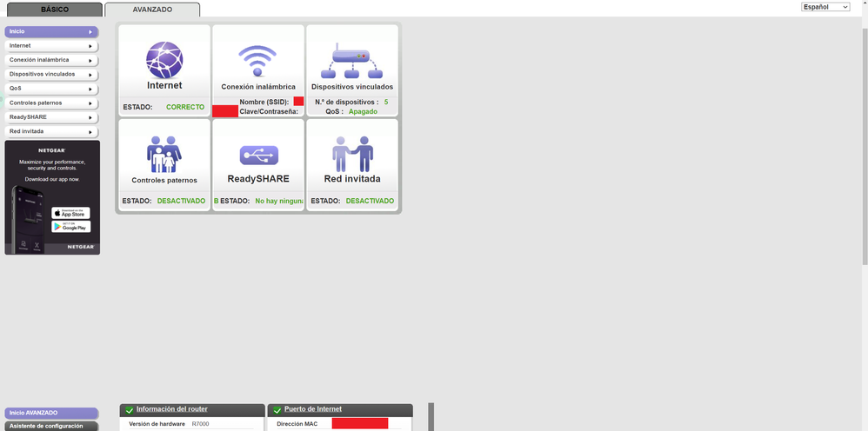The width and height of the screenshot is (868, 431).
Task: Click the No hay ninguna ReadySHARE status
Action: pyautogui.click(x=279, y=202)
